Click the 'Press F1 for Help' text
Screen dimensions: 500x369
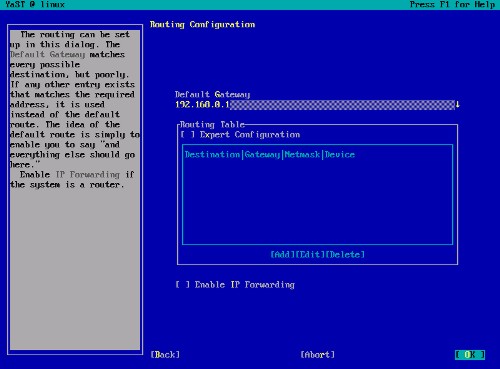click(452, 5)
